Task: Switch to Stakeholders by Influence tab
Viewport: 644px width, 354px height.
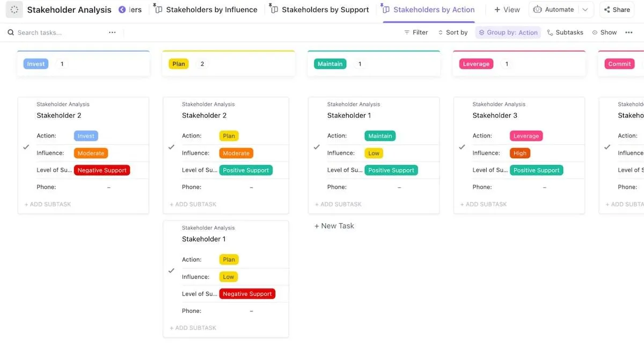Action: click(206, 10)
